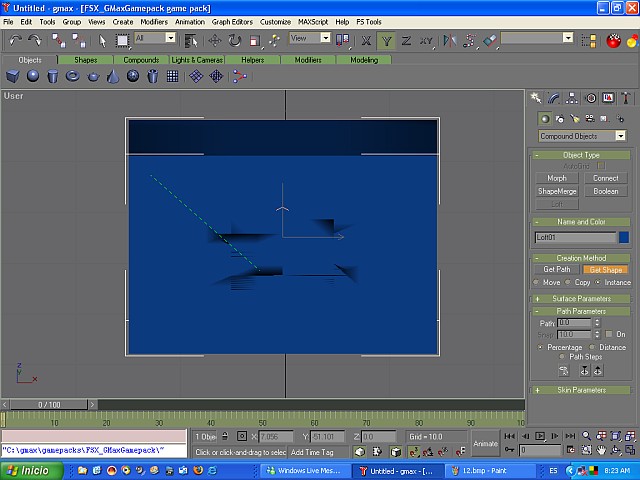
Task: Select the Distance radio option
Action: [594, 347]
